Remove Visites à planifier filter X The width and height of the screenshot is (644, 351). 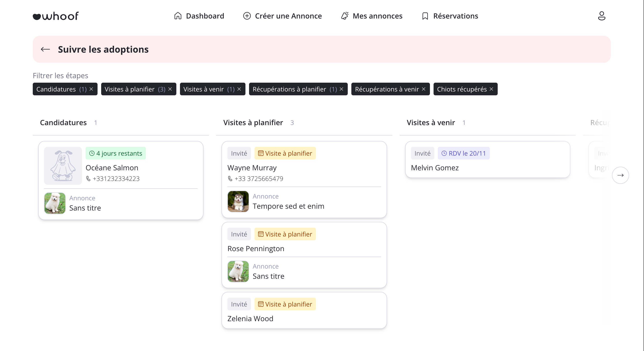coord(170,89)
